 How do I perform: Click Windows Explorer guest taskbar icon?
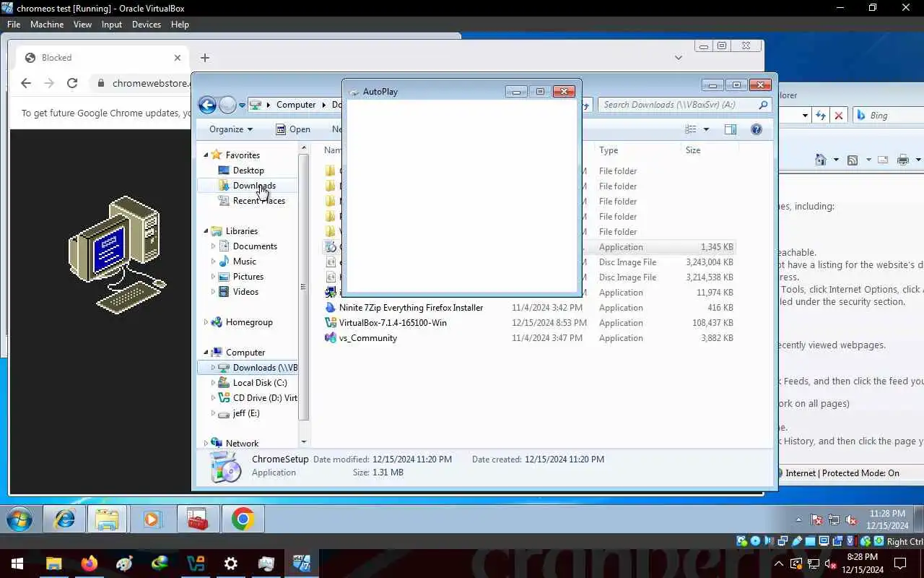point(107,519)
